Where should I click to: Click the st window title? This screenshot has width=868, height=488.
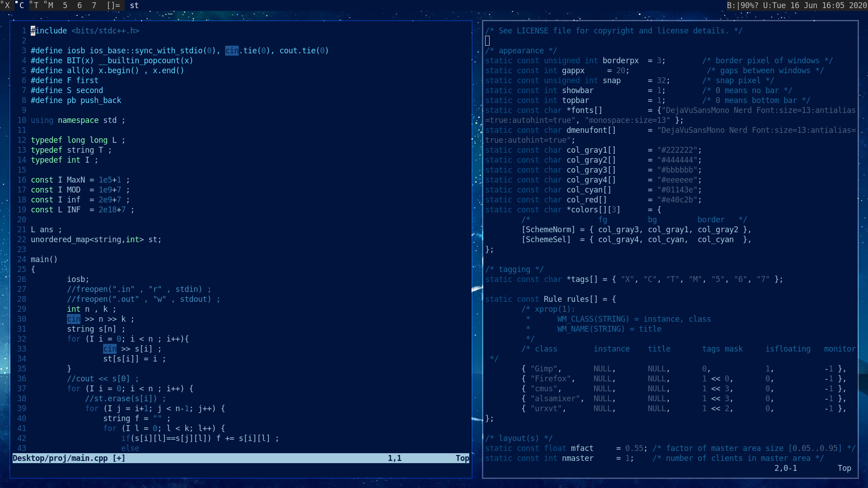pyautogui.click(x=134, y=5)
